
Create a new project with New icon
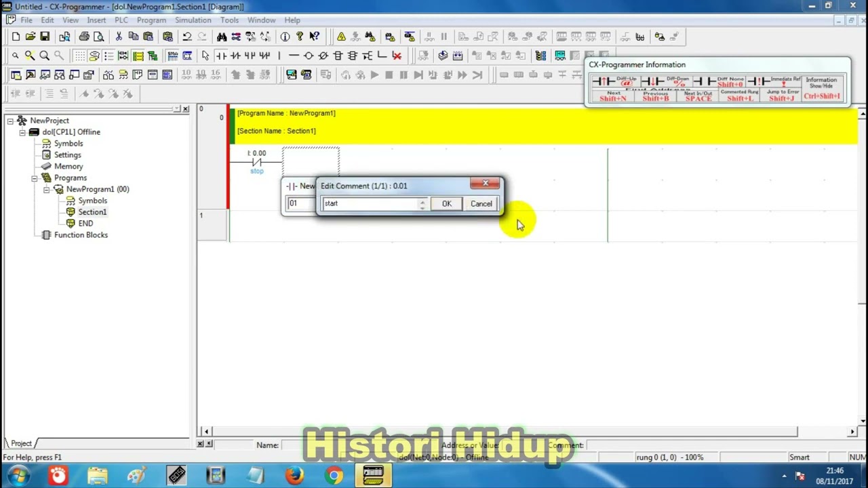16,37
